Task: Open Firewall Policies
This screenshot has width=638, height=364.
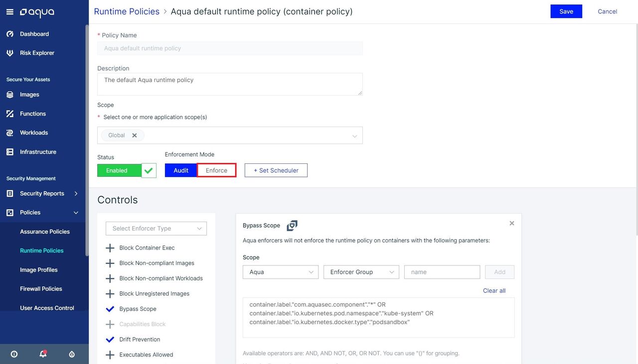Action: (x=41, y=289)
